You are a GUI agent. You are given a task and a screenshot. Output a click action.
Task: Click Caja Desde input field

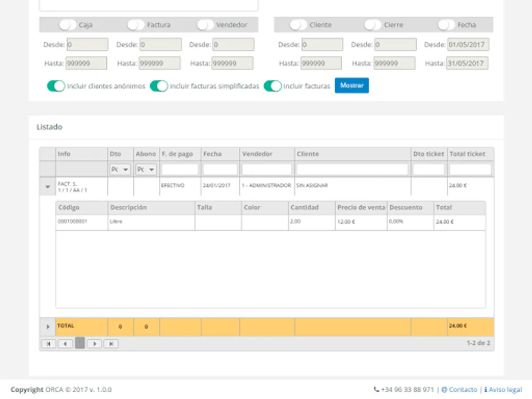point(87,44)
